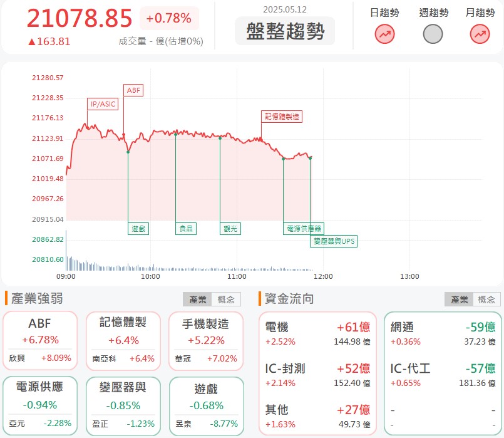504x438 pixels.
Task: Click the 20915.04 price axis label
Action: point(48,219)
